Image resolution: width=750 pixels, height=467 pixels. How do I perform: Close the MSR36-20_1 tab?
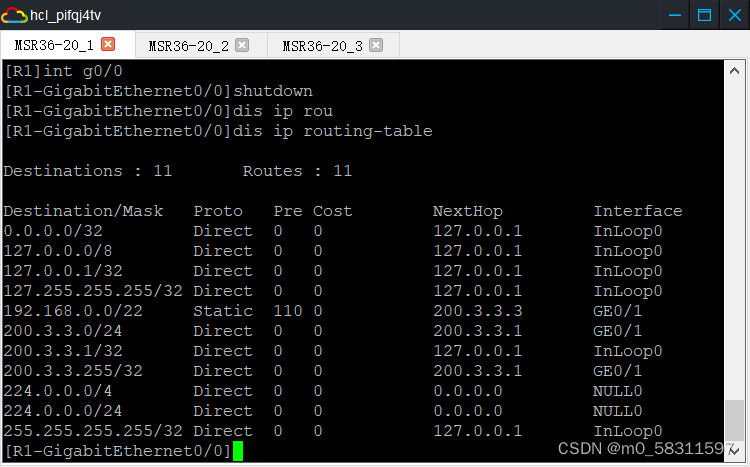(108, 44)
